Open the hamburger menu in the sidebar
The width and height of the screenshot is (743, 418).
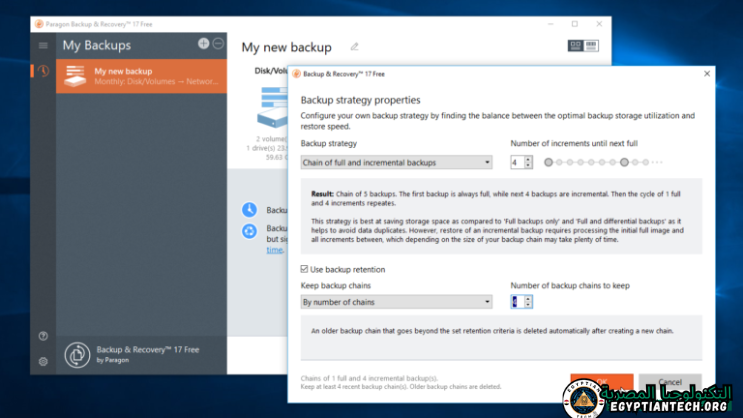(43, 45)
